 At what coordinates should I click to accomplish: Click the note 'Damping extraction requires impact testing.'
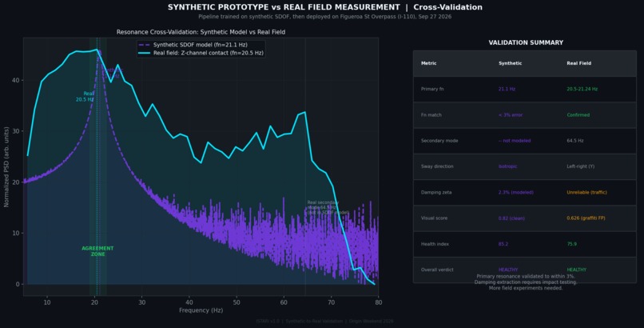click(x=526, y=282)
